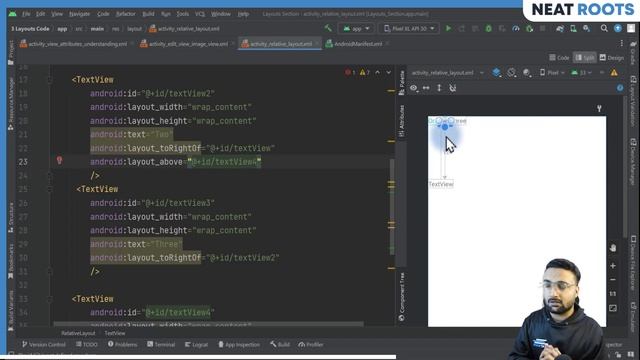
Task: Toggle view options eye icon in design toolbar
Action: tap(413, 88)
